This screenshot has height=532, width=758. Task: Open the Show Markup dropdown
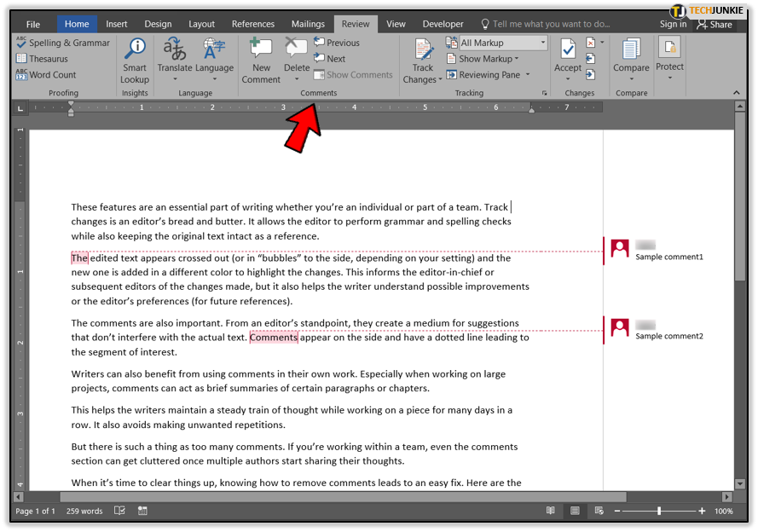483,59
